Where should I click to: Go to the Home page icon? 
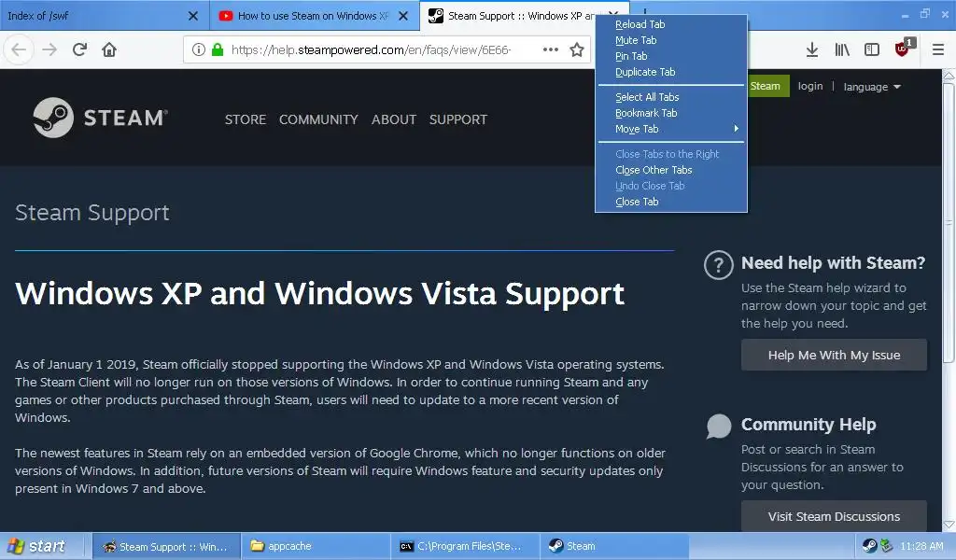[109, 49]
